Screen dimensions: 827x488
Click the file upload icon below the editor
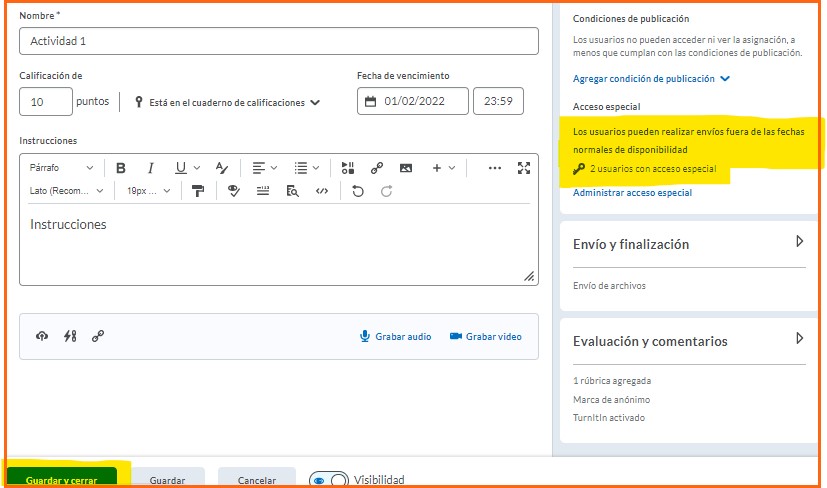click(x=41, y=337)
